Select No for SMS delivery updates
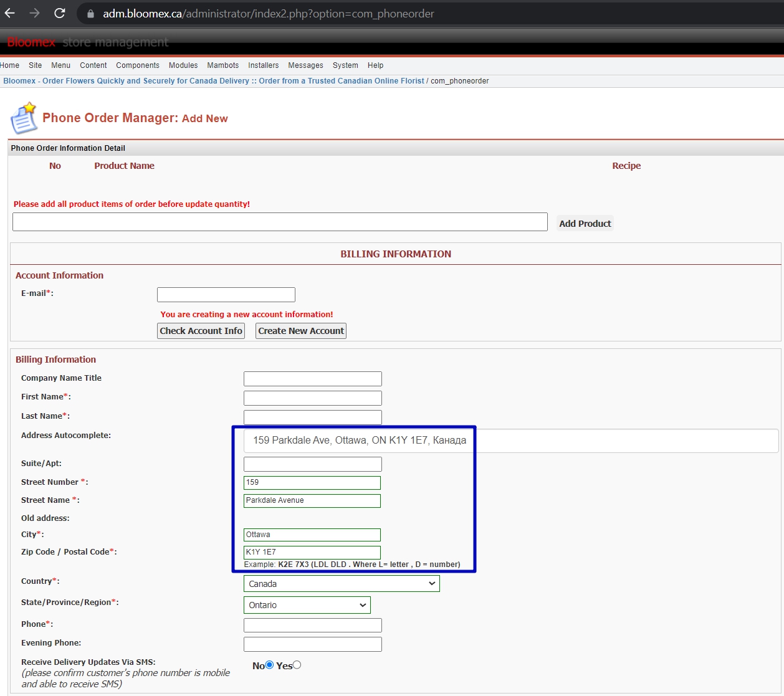The width and height of the screenshot is (784, 696). tap(270, 665)
